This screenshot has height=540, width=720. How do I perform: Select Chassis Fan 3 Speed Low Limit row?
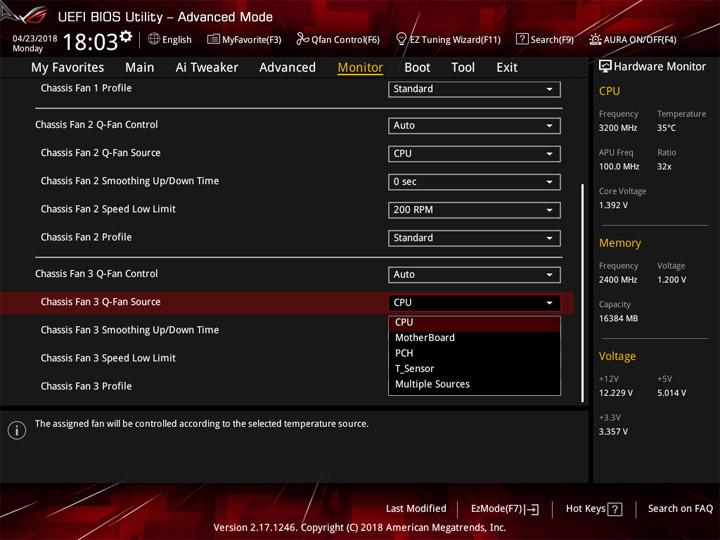(x=108, y=358)
